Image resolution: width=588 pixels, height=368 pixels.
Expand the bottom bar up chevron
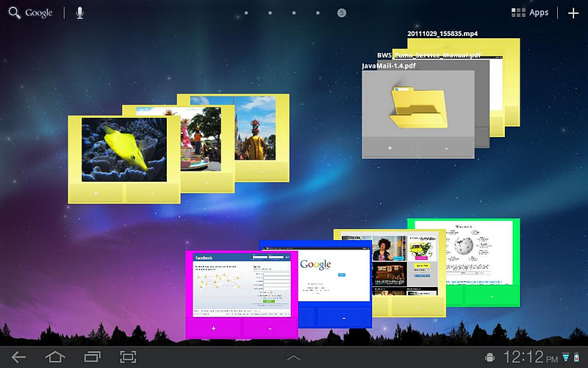pos(293,357)
